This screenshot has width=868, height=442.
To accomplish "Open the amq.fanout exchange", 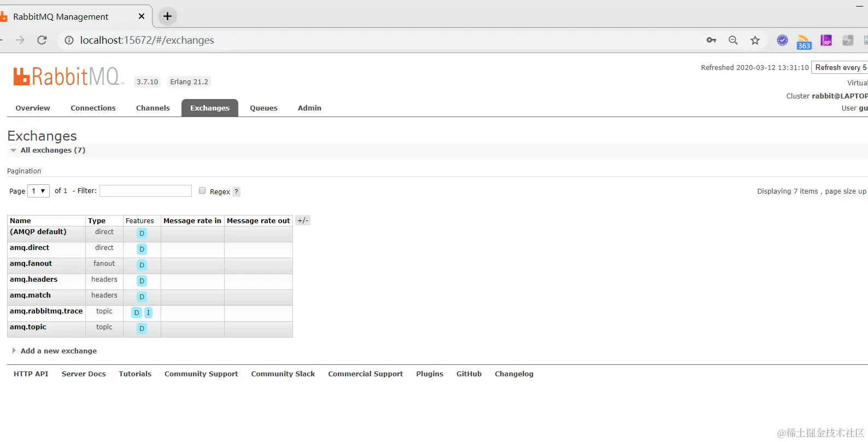I will coord(31,263).
